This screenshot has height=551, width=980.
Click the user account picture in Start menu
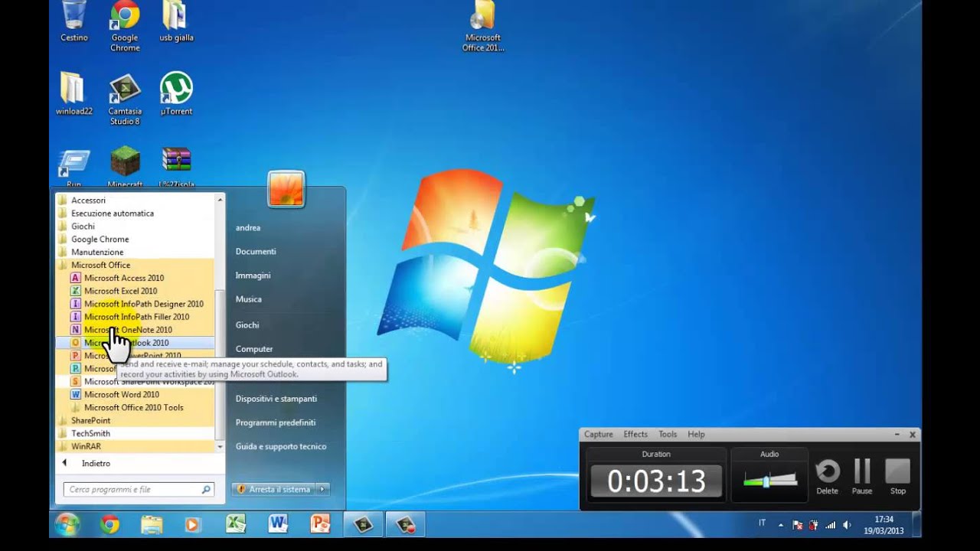point(286,189)
